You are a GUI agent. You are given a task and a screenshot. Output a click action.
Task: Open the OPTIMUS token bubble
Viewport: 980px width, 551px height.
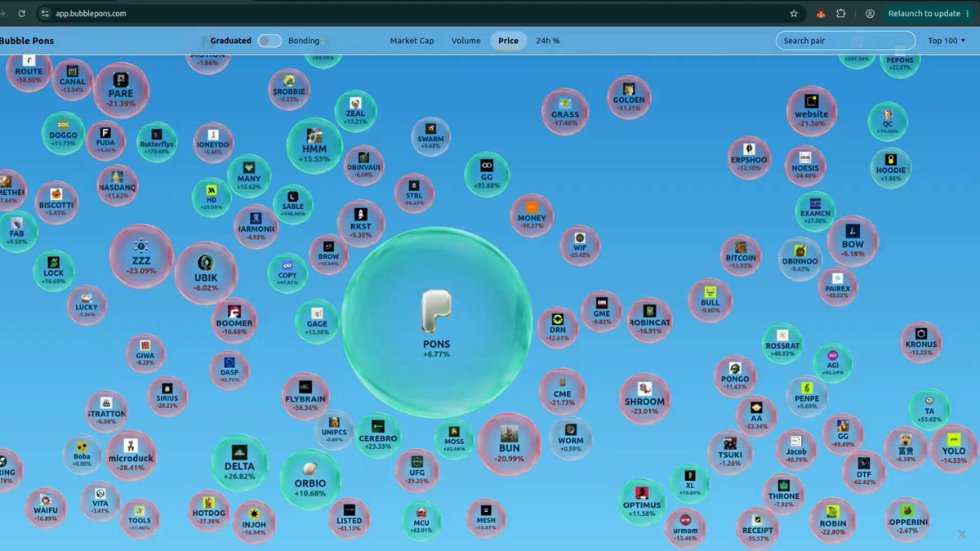[x=642, y=503]
